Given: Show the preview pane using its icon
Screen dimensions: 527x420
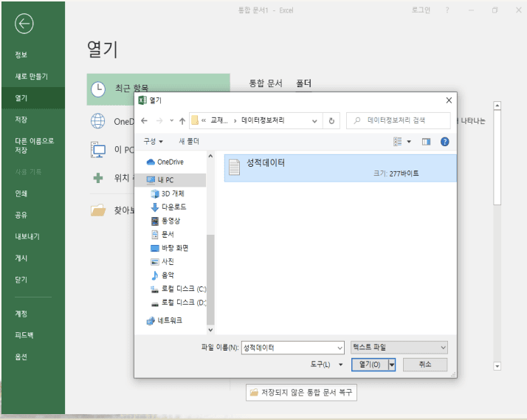Looking at the screenshot, I should [426, 141].
